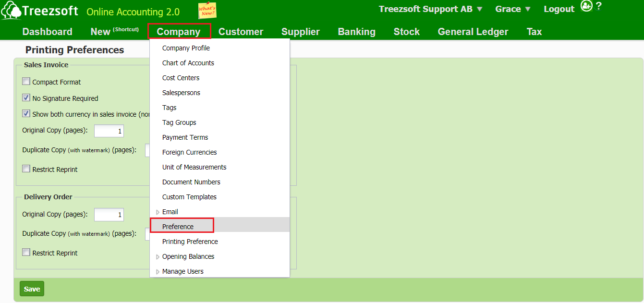Screen dimensions: 644x303
Task: Open Unit of Measurements entry
Action: (x=220, y=167)
